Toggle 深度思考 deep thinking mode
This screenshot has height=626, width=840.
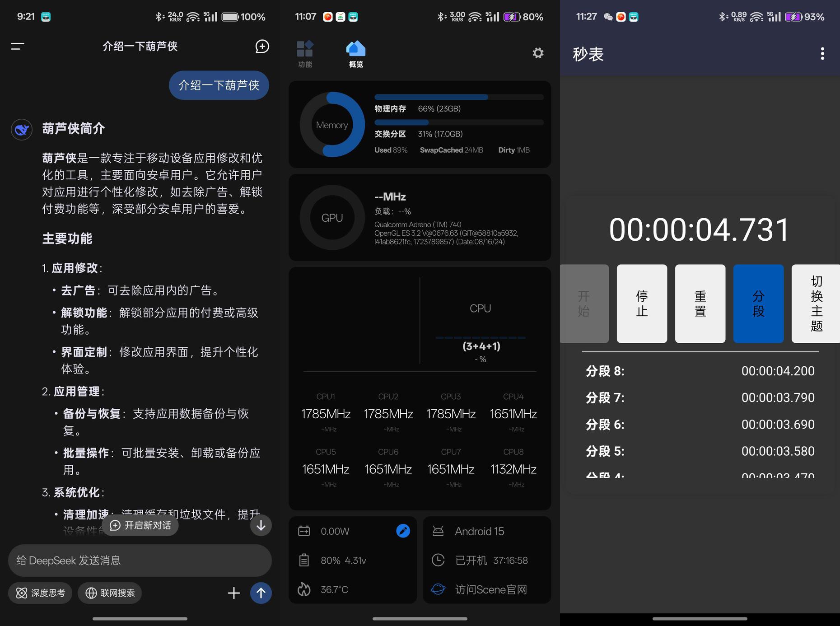pyautogui.click(x=41, y=593)
